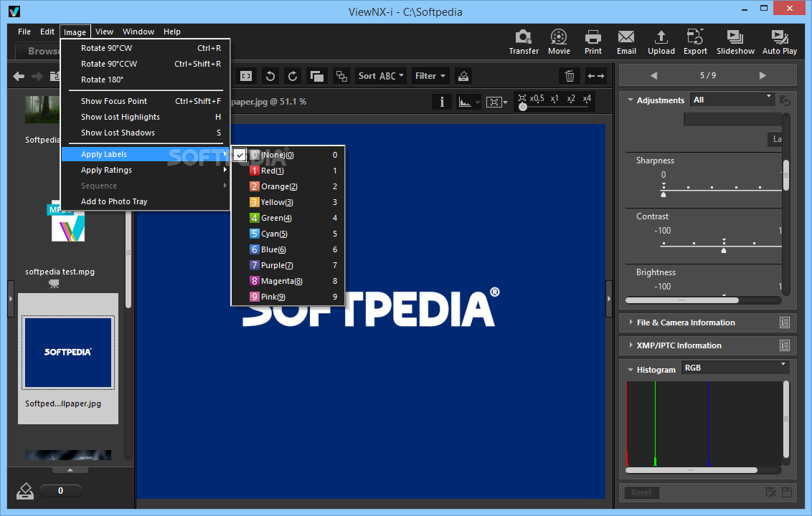
Task: Click the focus point bracket icon
Action: 246,76
